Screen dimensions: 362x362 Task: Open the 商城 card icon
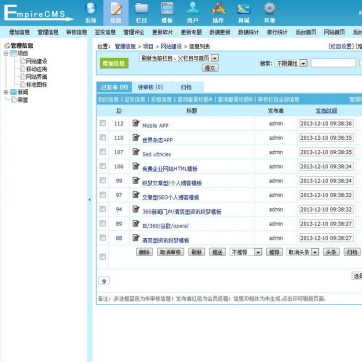[x=244, y=9]
